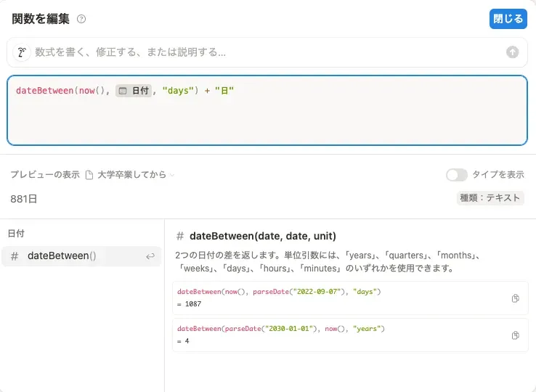Click the help question mark icon
The height and width of the screenshot is (392, 536).
point(81,19)
